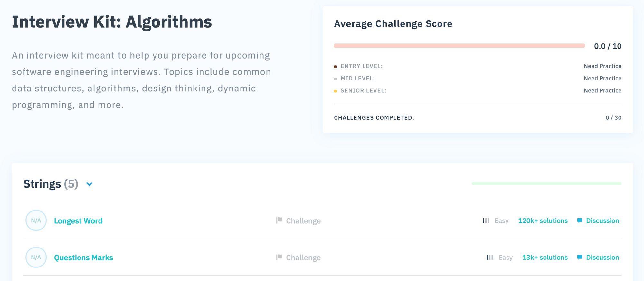
Task: Click the discussion bubble icon for Longest Word
Action: coord(580,220)
